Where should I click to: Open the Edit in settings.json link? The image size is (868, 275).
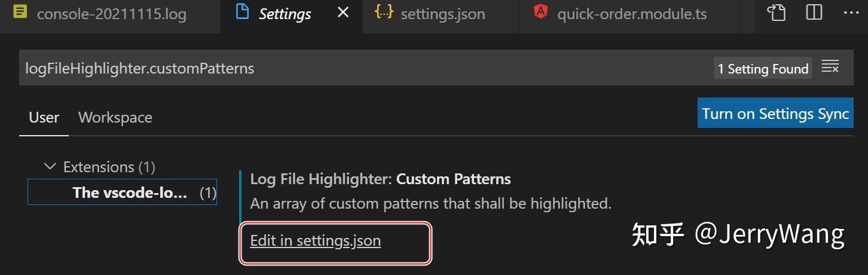315,240
